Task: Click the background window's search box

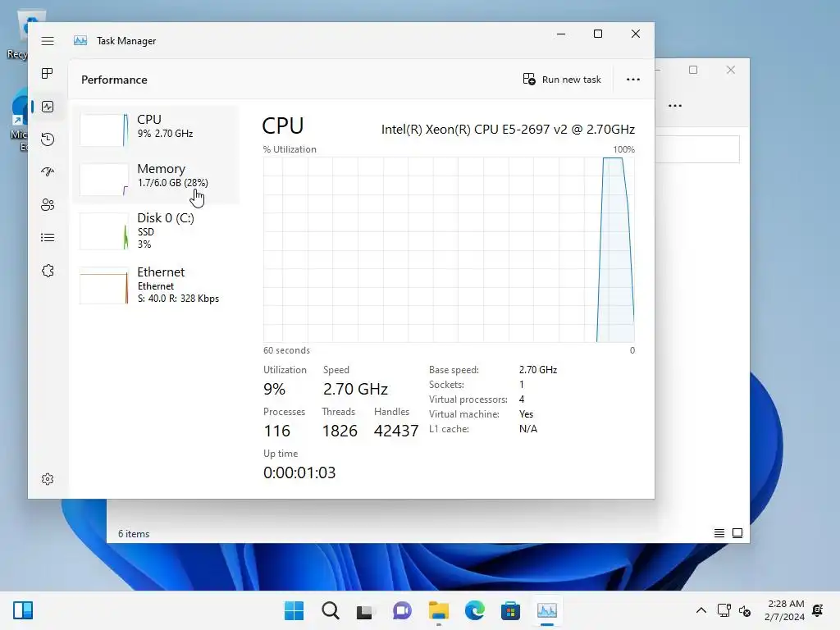Action: [697, 149]
